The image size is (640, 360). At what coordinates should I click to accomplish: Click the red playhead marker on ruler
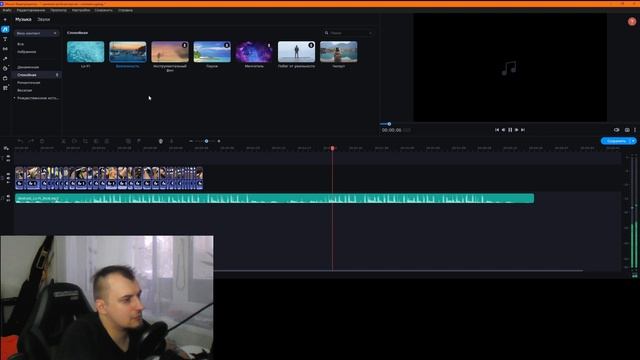click(333, 148)
